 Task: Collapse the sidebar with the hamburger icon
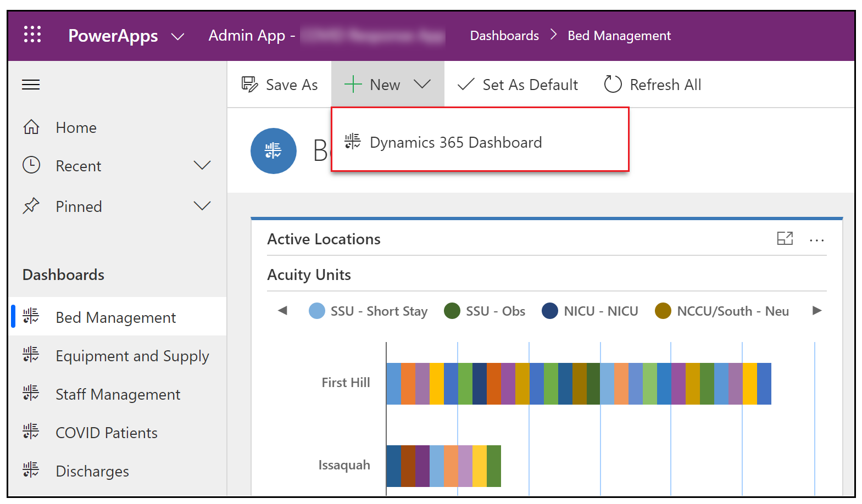point(31,85)
